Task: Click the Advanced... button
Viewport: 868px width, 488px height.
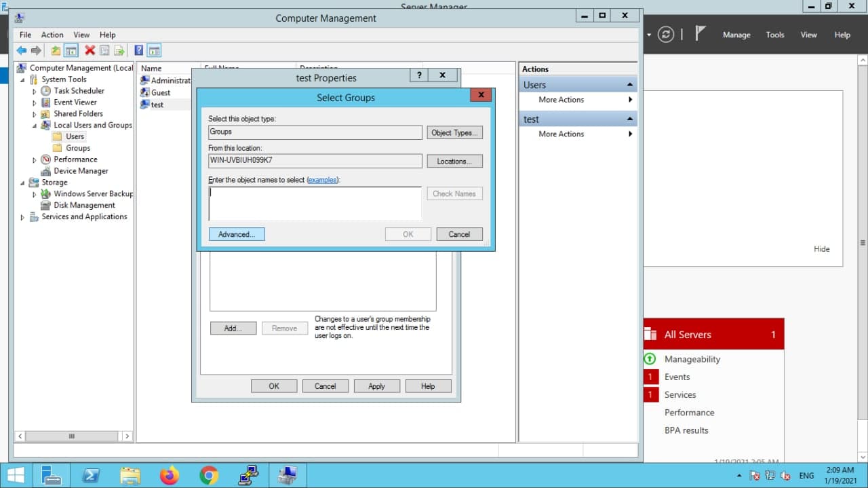Action: (237, 234)
